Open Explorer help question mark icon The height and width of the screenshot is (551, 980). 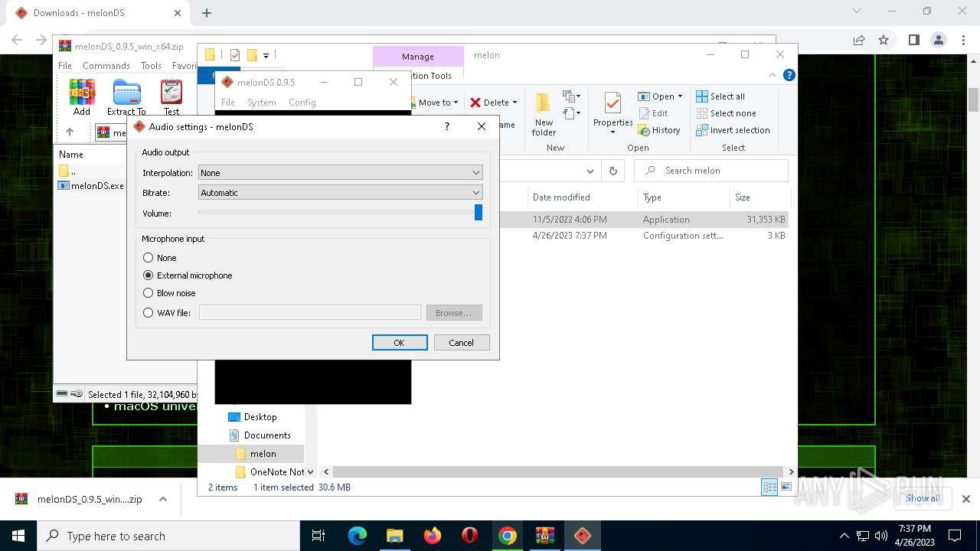(x=789, y=75)
